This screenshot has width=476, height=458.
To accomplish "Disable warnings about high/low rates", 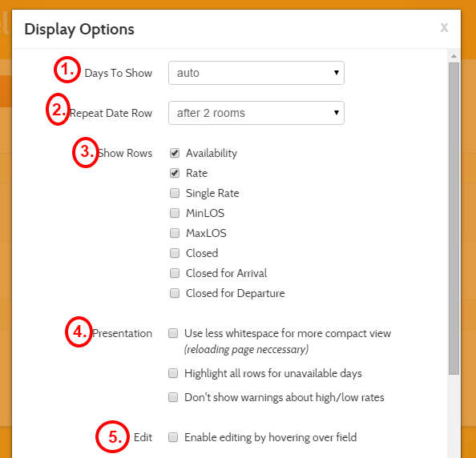I will 173,397.
